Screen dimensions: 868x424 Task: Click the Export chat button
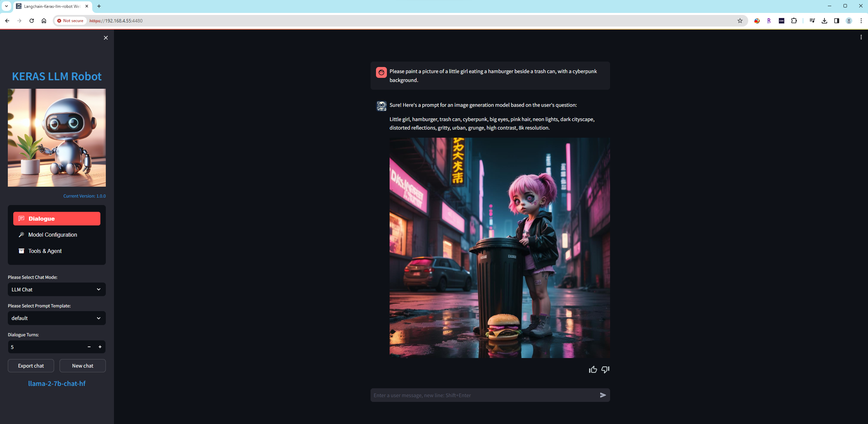click(31, 366)
